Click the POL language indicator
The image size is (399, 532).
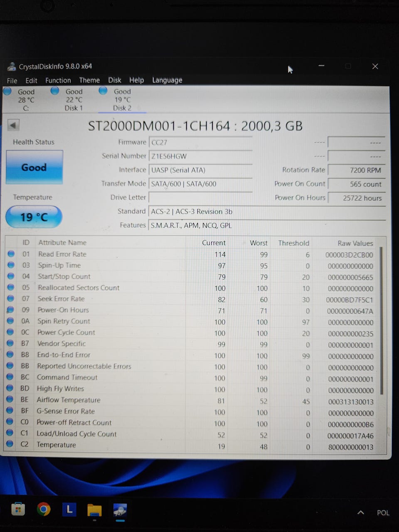tap(383, 512)
